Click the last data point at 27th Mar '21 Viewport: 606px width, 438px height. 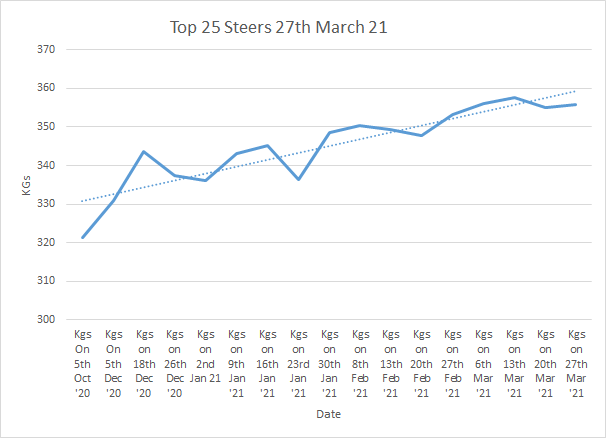point(576,105)
